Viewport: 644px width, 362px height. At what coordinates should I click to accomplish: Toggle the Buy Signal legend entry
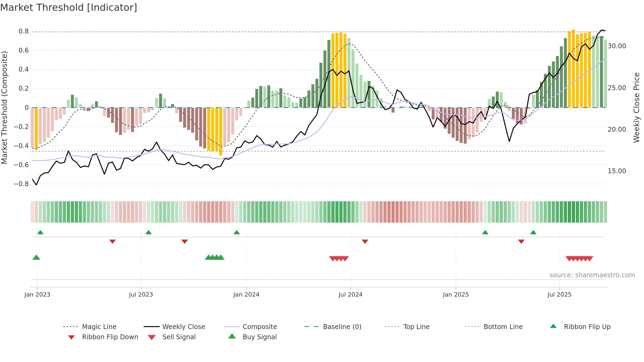coord(252,337)
